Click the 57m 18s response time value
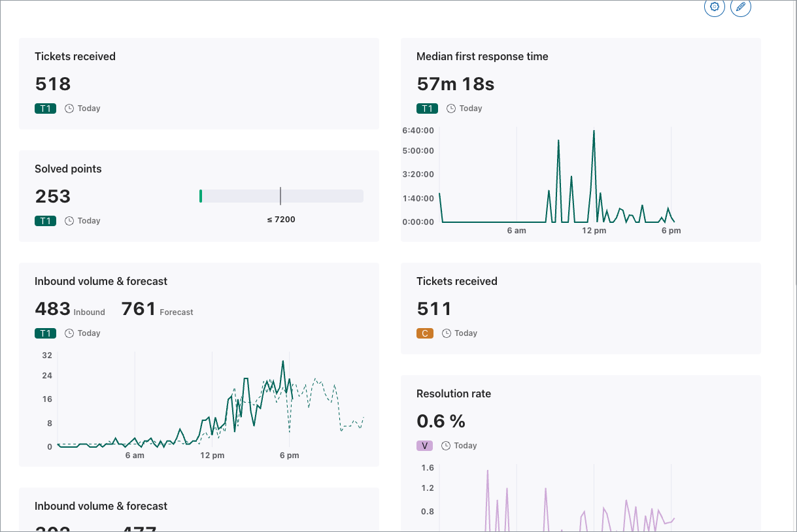Image resolution: width=797 pixels, height=532 pixels. point(455,84)
